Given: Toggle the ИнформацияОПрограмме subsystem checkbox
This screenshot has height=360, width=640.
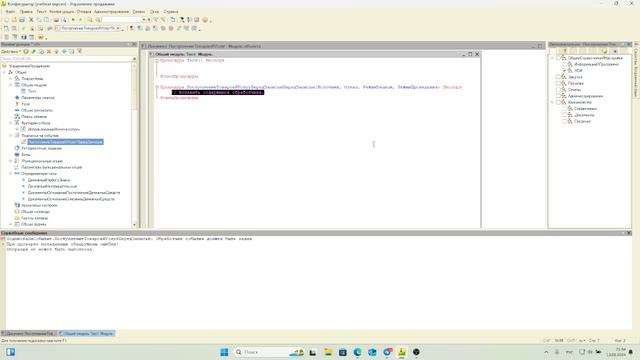Looking at the screenshot, I should coord(565,64).
